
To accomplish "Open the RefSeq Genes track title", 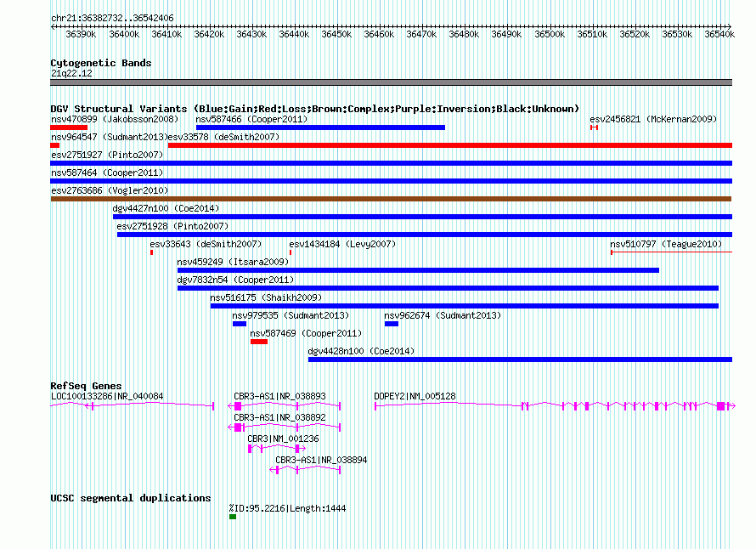I will (86, 386).
